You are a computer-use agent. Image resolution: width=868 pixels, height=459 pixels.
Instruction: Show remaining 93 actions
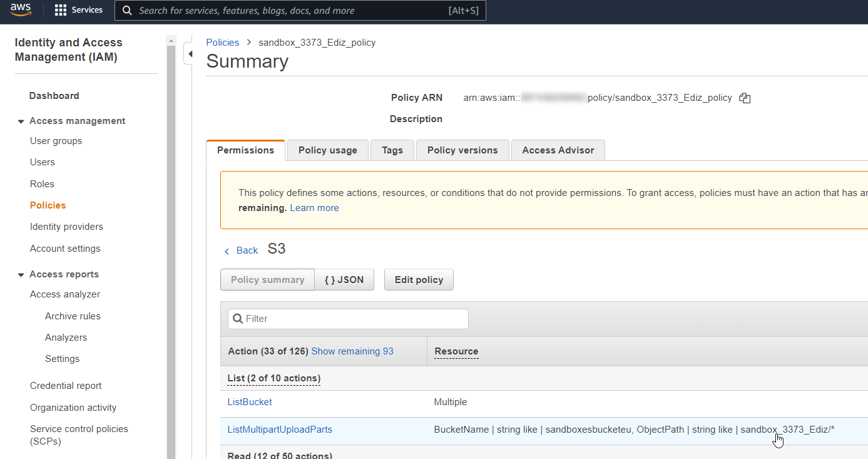(x=352, y=351)
